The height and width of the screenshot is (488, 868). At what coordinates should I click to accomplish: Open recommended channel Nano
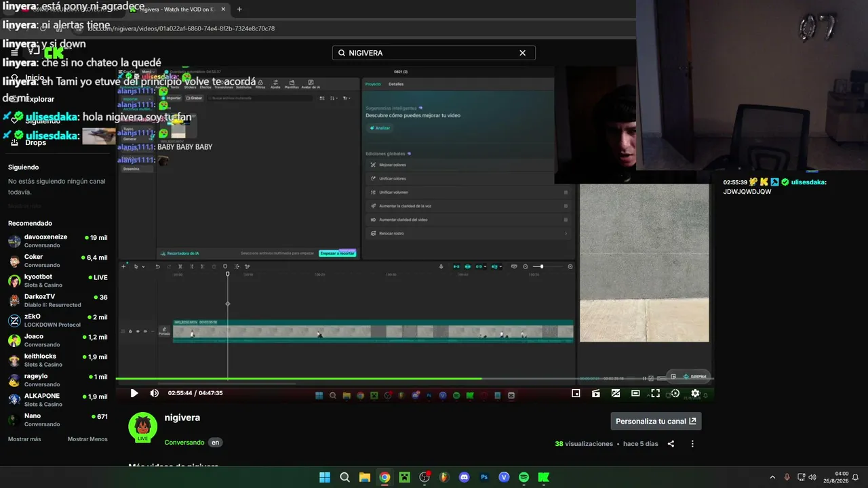point(58,420)
